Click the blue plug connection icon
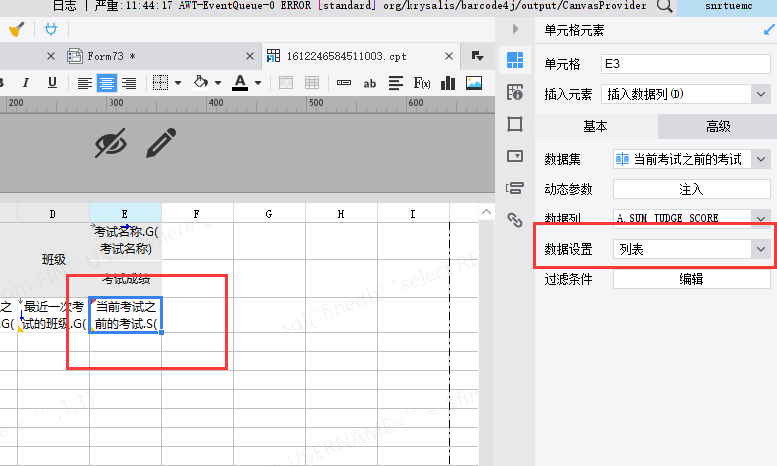777x466 pixels. [51, 30]
